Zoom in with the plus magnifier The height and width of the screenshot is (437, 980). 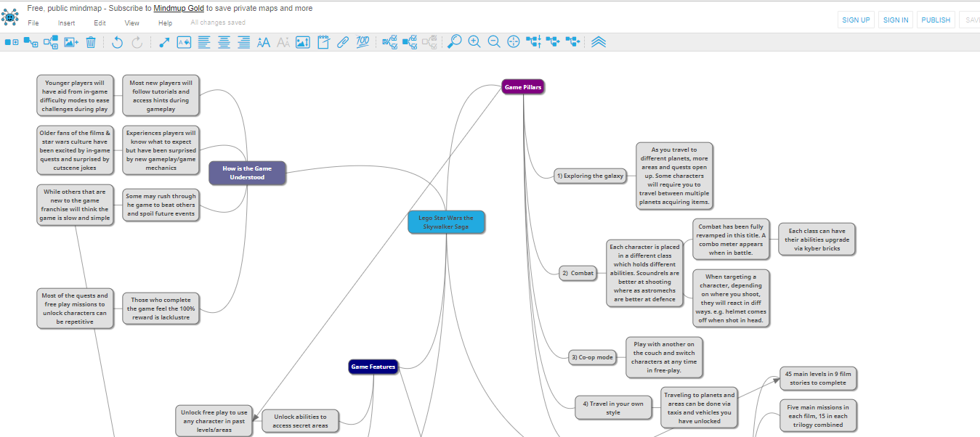(474, 42)
